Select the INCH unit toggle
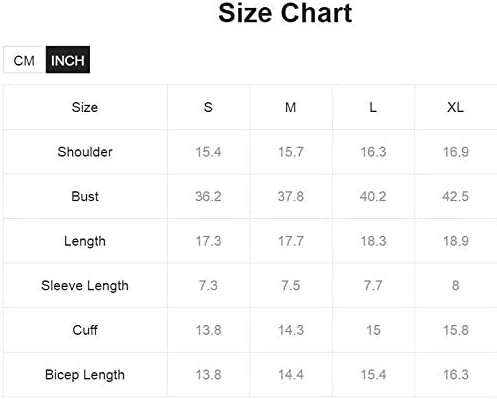 coord(68,60)
